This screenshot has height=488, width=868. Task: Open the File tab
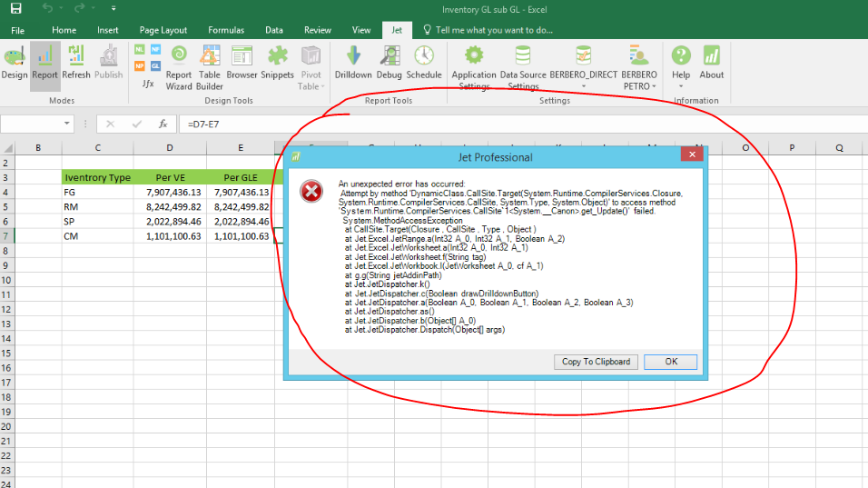click(18, 31)
